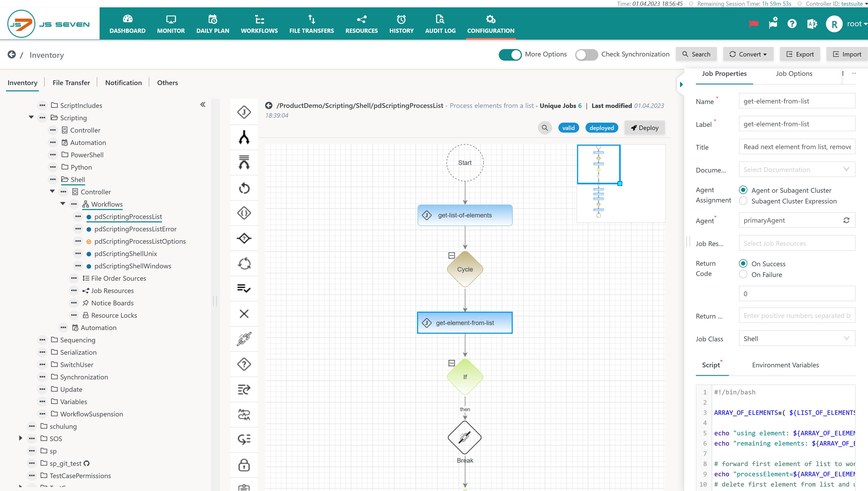Viewport: 868px width, 491px height.
Task: Select the Break chain instruction icon in palette
Action: click(244, 339)
